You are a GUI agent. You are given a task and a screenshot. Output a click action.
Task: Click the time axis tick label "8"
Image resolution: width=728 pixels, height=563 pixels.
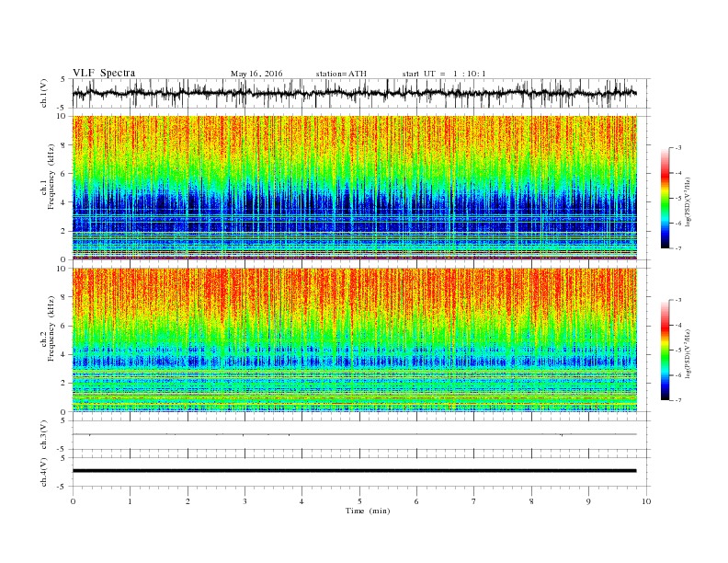coord(531,501)
